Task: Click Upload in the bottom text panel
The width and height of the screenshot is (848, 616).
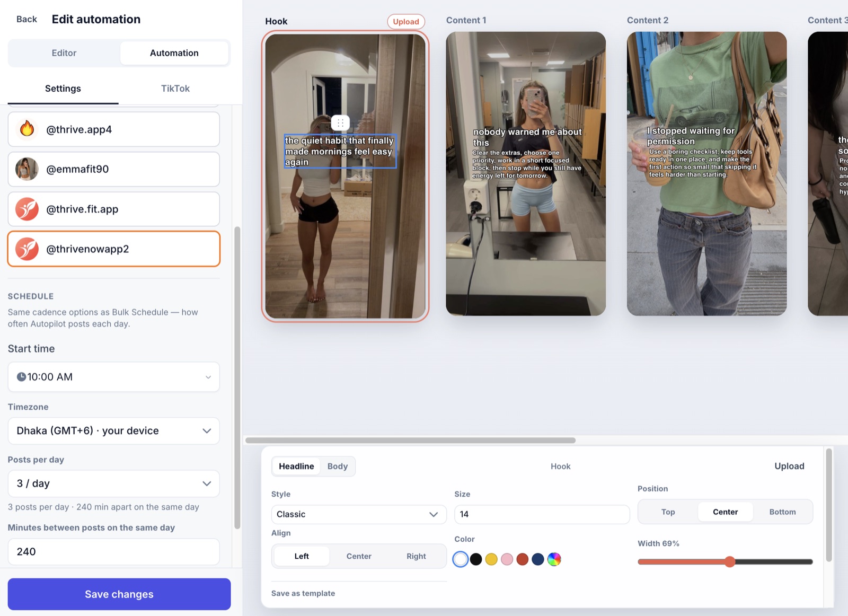Action: click(789, 466)
